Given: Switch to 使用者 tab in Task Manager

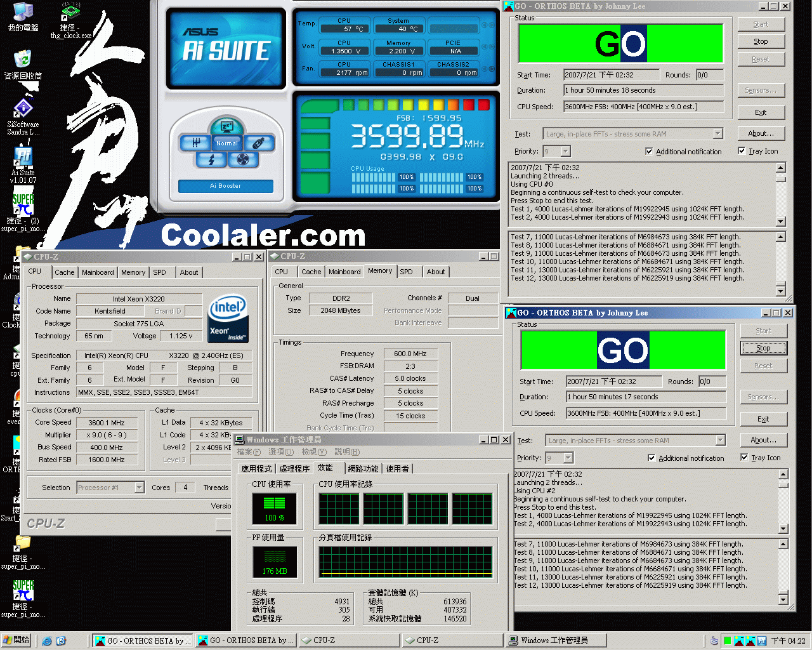Looking at the screenshot, I should (398, 468).
